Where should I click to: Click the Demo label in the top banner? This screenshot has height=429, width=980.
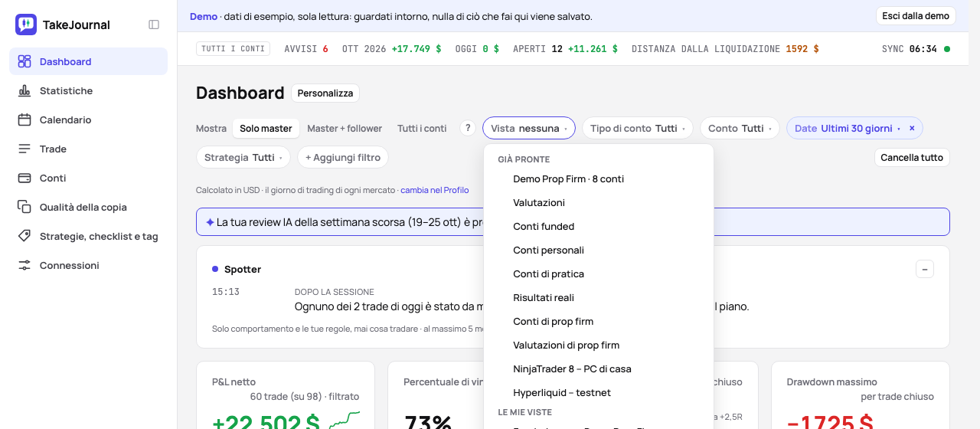tap(204, 16)
